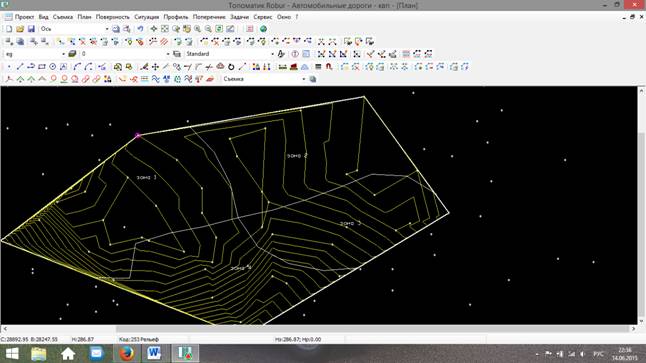Screen dimensions: 646x363
Task: Select the draw line segment tool
Action: click(20, 66)
